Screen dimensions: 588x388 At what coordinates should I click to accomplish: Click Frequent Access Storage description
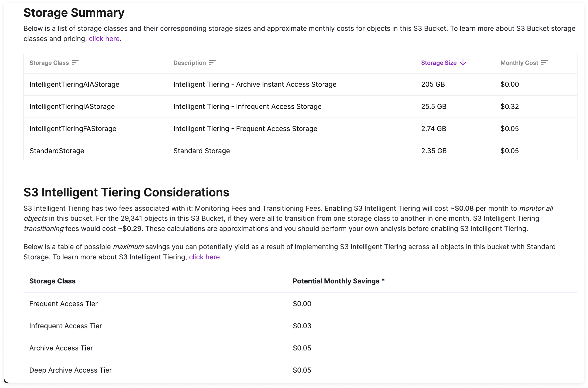(x=245, y=129)
